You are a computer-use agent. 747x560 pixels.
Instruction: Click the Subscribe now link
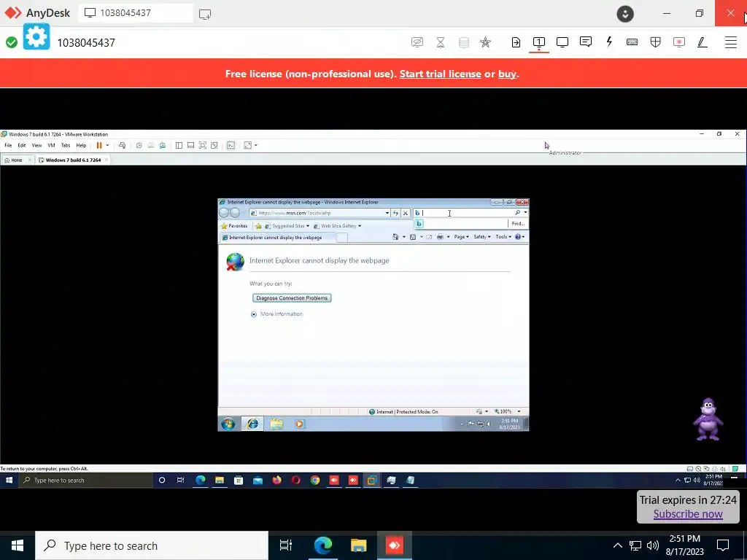pos(688,514)
